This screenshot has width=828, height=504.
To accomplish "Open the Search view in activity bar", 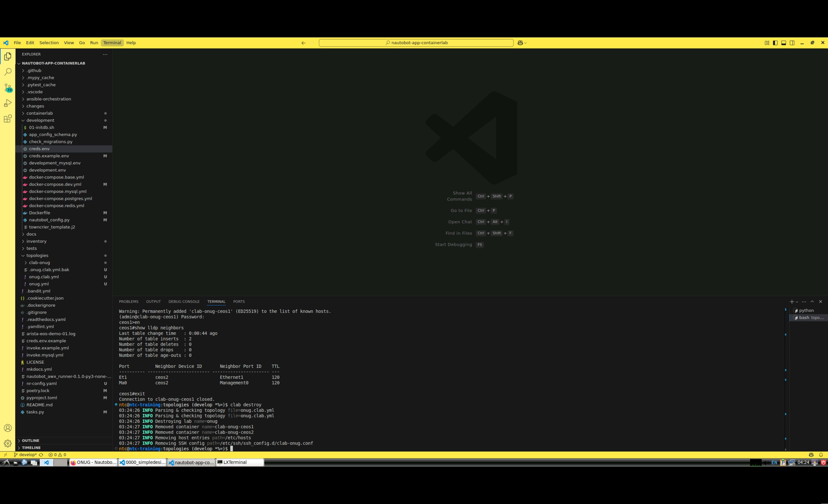I will [8, 72].
